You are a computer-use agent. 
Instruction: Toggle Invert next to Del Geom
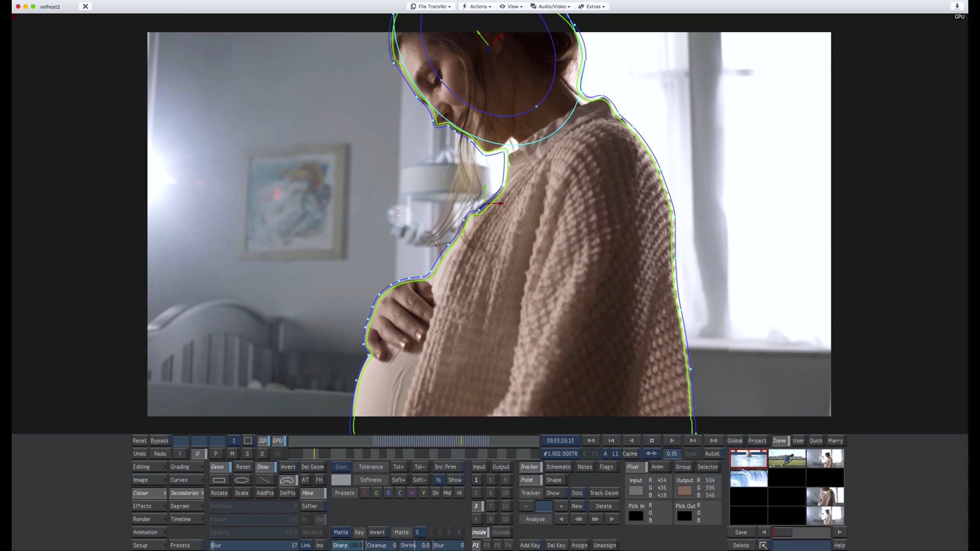click(x=288, y=467)
